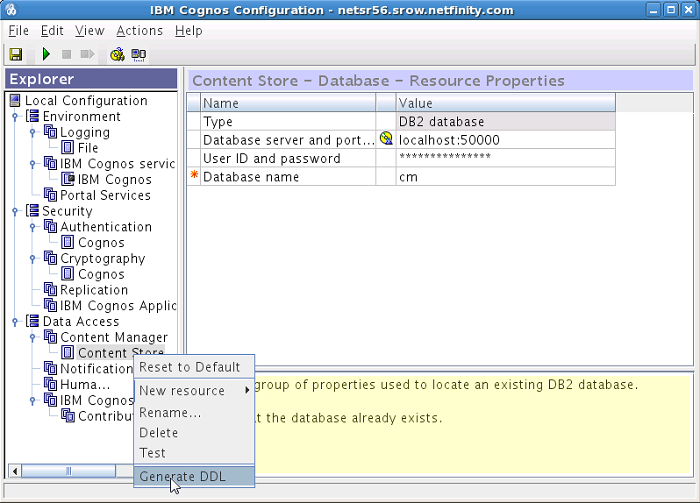This screenshot has height=503, width=700.
Task: Click the edit icon beside Database server and port
Action: click(x=386, y=138)
